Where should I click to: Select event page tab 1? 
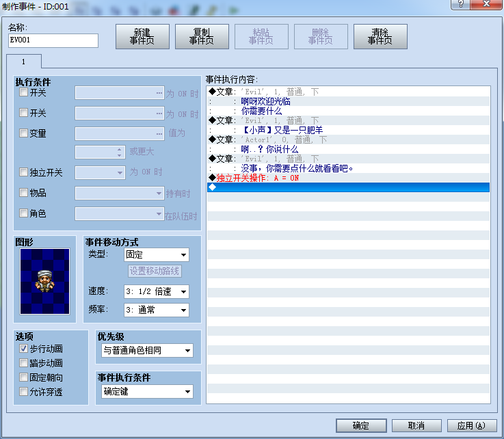click(24, 62)
